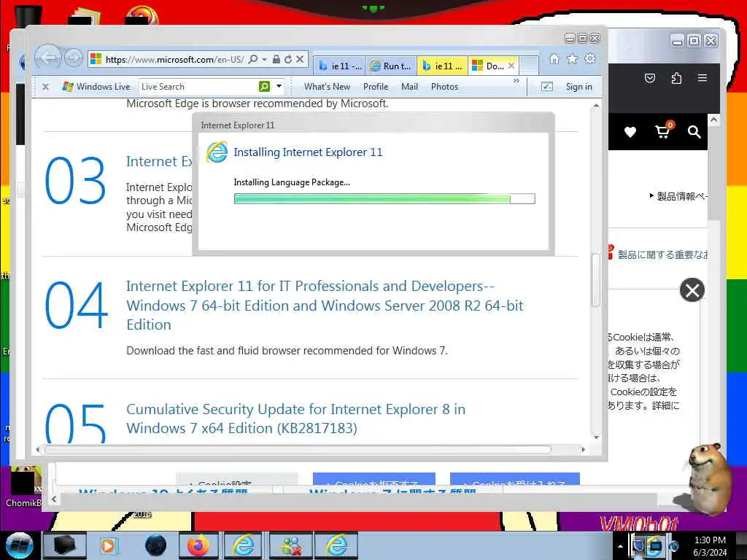Switch to the yellow 'ie 11 ...' tab
Screen dimensions: 747x560
442,66
